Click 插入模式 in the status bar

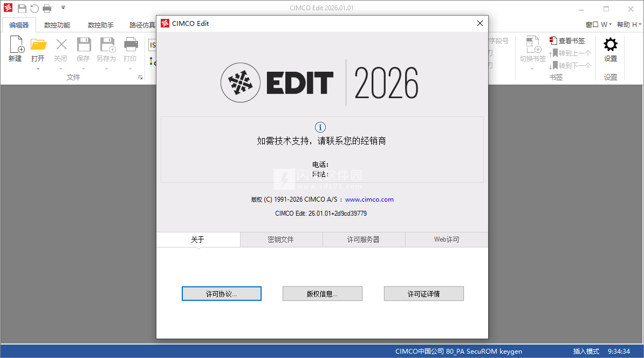586,351
